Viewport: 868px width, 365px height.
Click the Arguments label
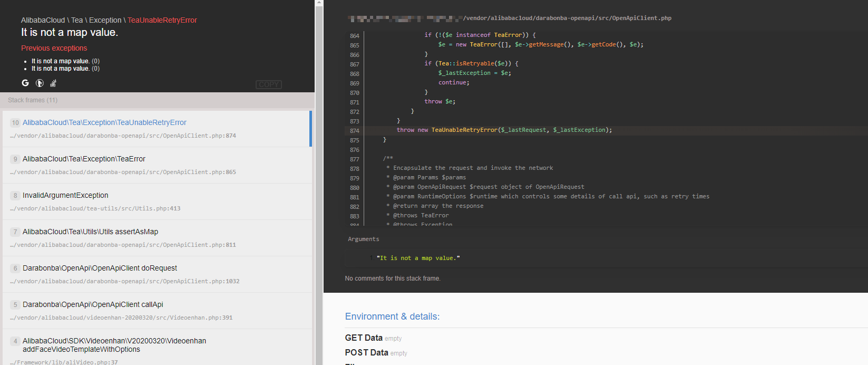(364, 239)
